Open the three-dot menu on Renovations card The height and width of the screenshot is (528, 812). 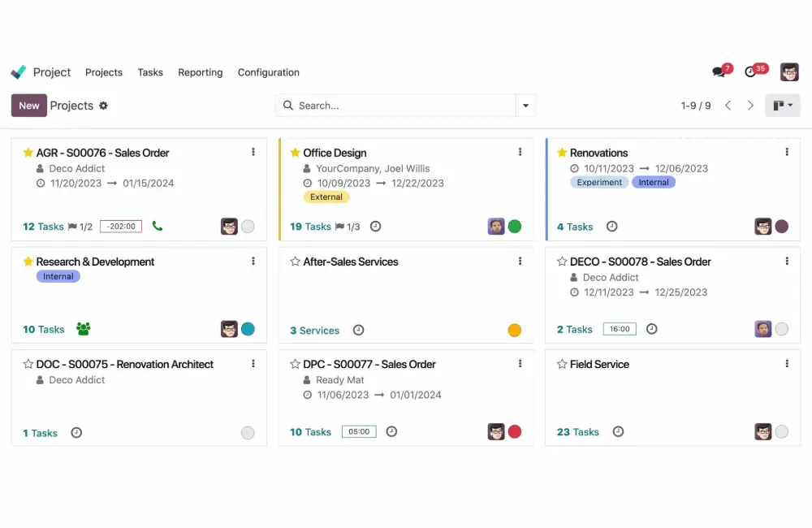point(787,152)
